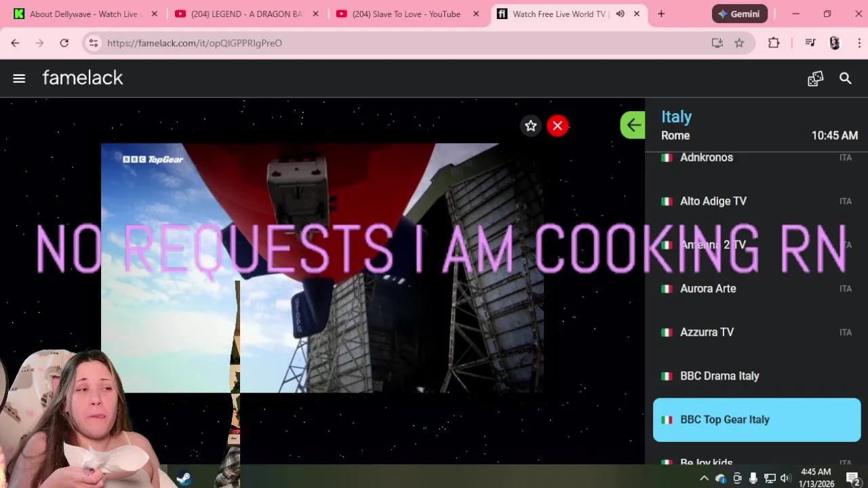Screen dimensions: 868x488
Task: Select Azzurra TV channel
Action: tap(757, 332)
